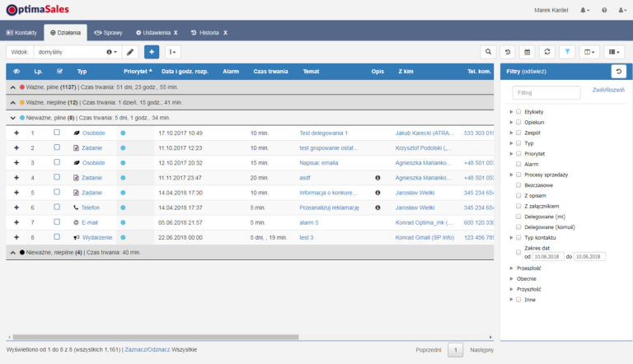The image size is (633, 364).
Task: Expand the Nieważne, niepilne group
Action: click(13, 253)
